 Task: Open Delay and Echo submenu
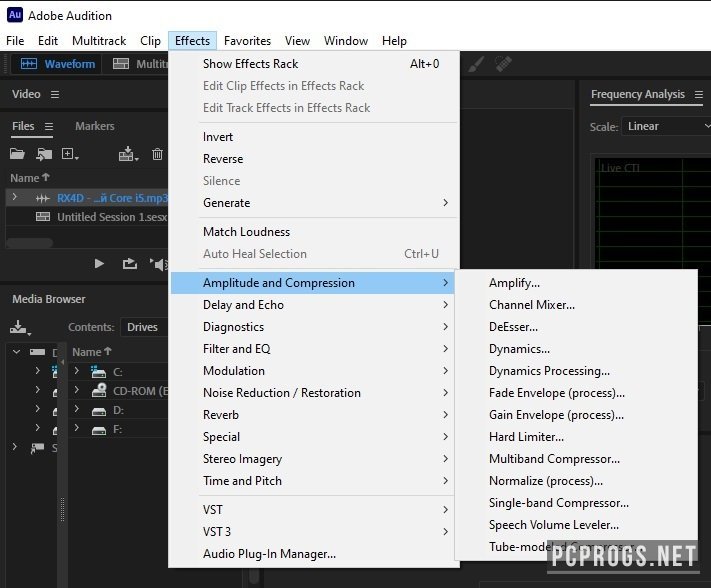coord(313,305)
